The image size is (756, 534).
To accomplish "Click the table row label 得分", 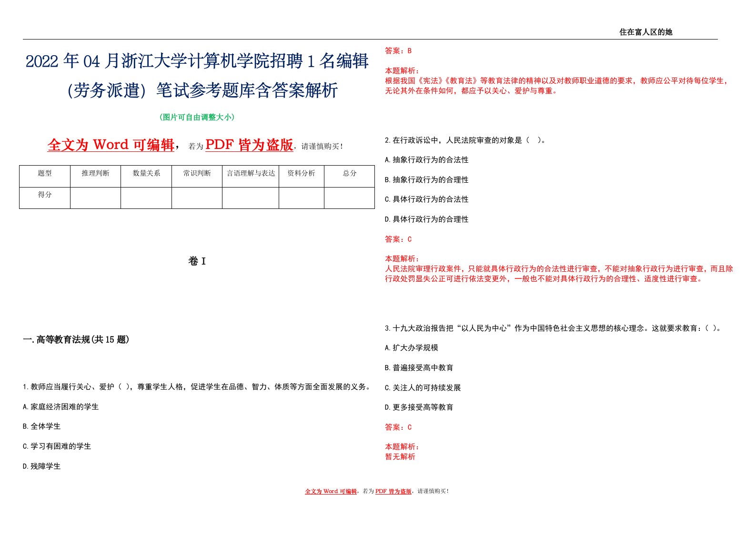I will pos(45,195).
